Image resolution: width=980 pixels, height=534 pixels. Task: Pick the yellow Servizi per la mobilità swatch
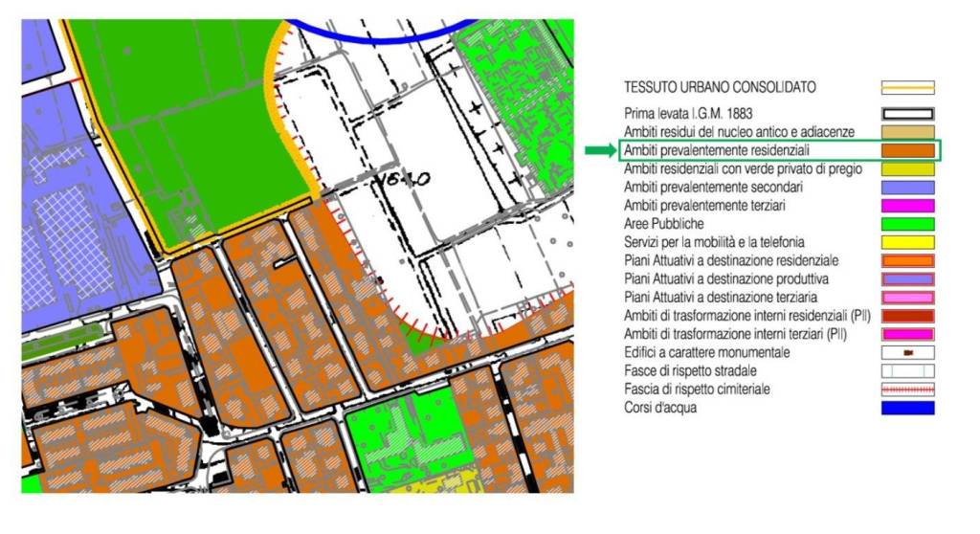click(907, 242)
